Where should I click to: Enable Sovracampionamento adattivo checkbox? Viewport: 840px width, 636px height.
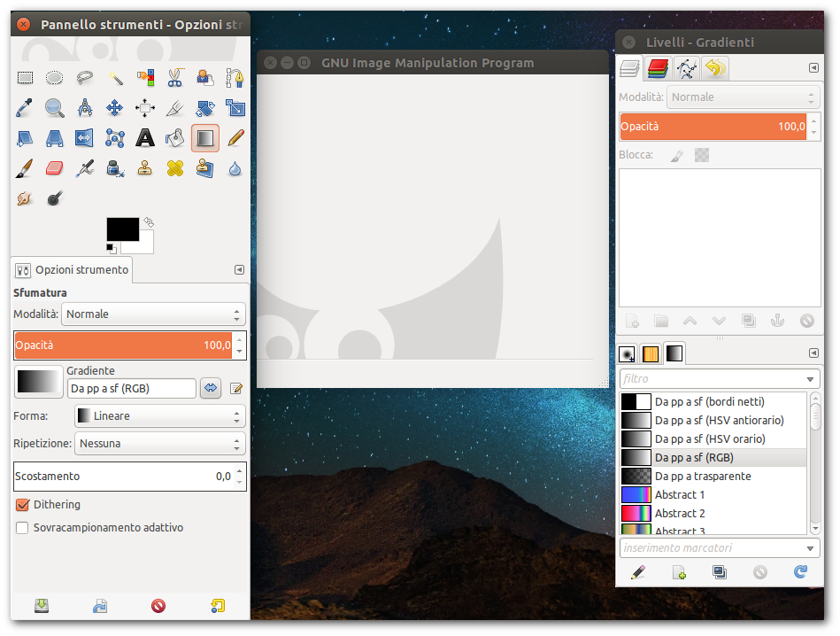pos(23,528)
